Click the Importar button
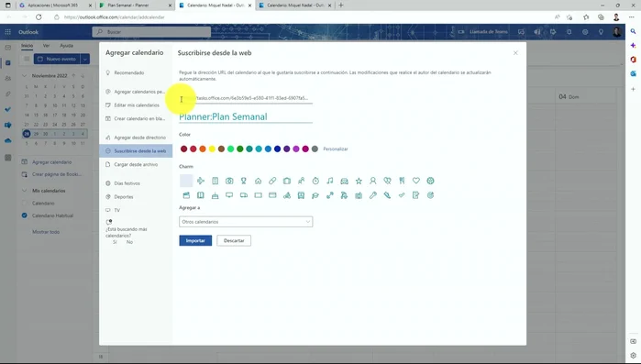The height and width of the screenshot is (364, 641). pyautogui.click(x=195, y=240)
